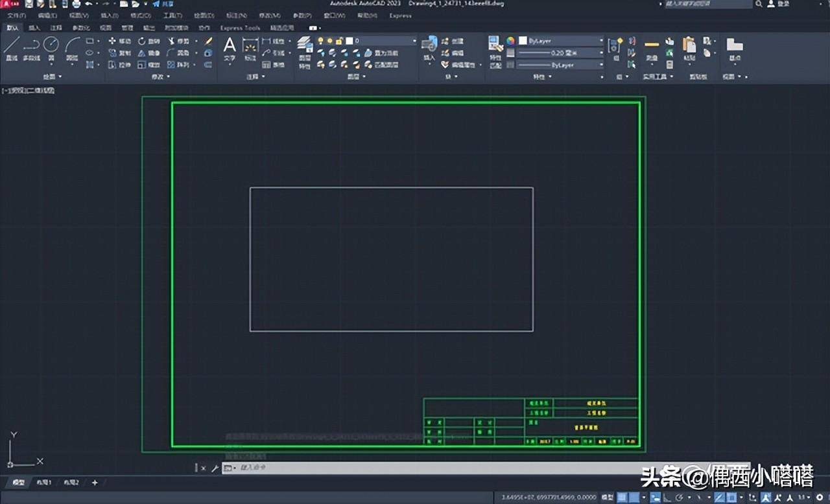Click the 登录 sign-in button
The width and height of the screenshot is (830, 504).
coord(779,4)
